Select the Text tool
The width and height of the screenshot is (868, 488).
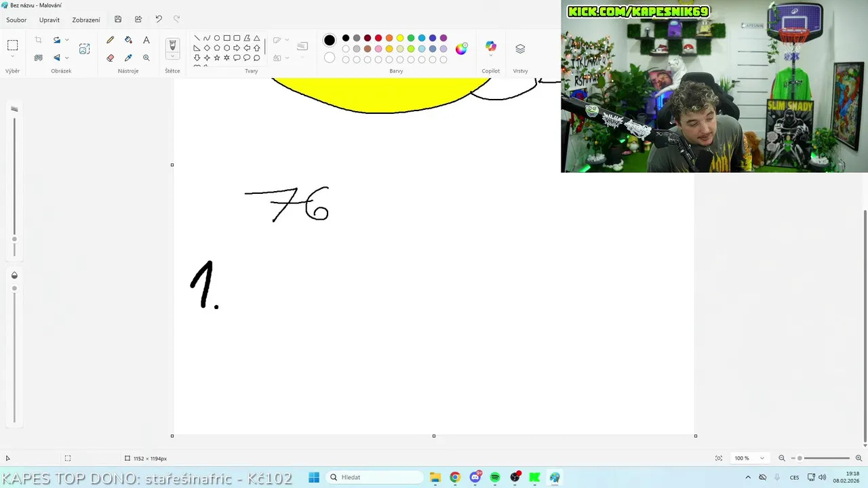pyautogui.click(x=146, y=40)
